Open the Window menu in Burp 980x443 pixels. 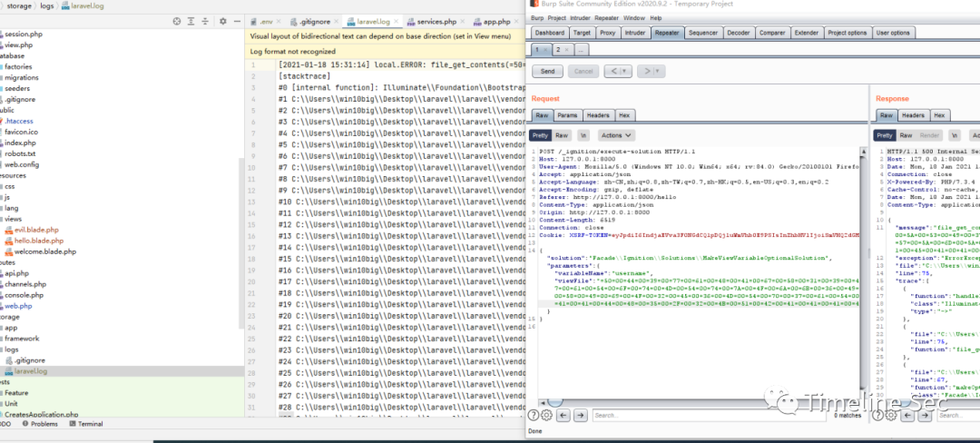[633, 18]
